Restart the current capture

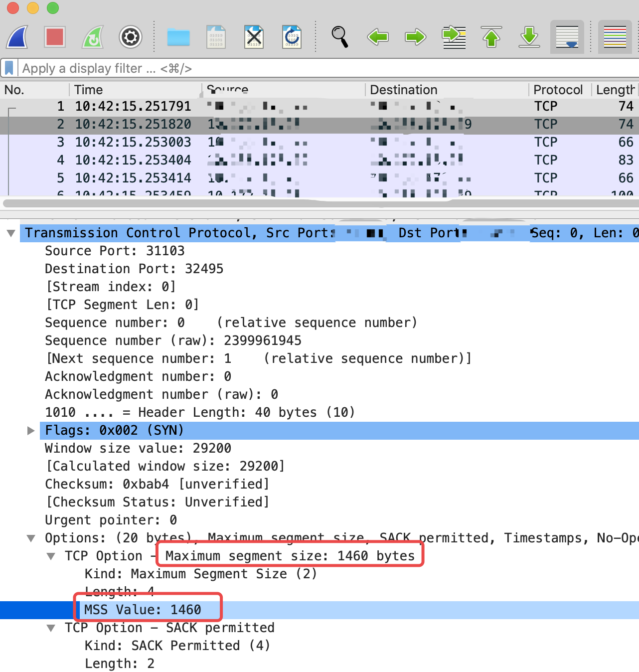click(93, 37)
